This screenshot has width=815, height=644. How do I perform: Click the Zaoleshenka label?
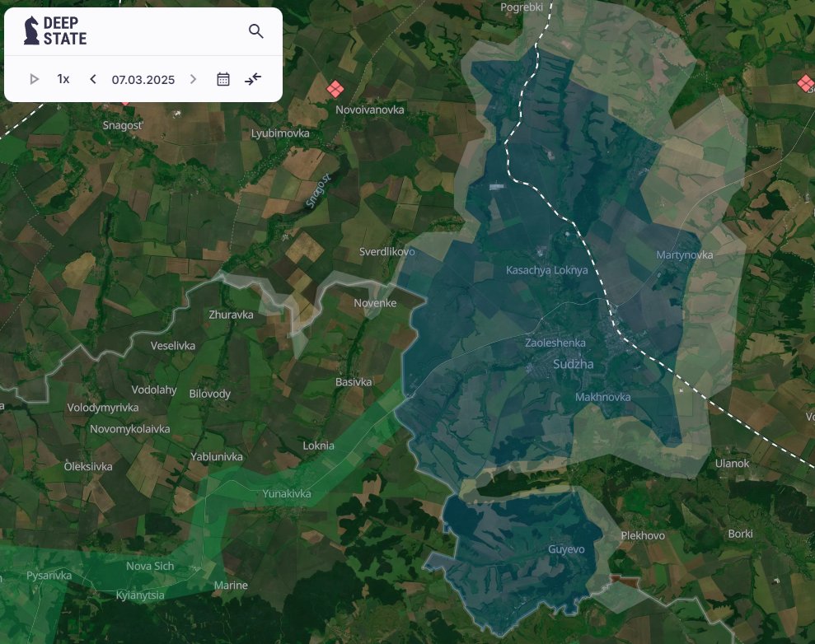click(555, 343)
